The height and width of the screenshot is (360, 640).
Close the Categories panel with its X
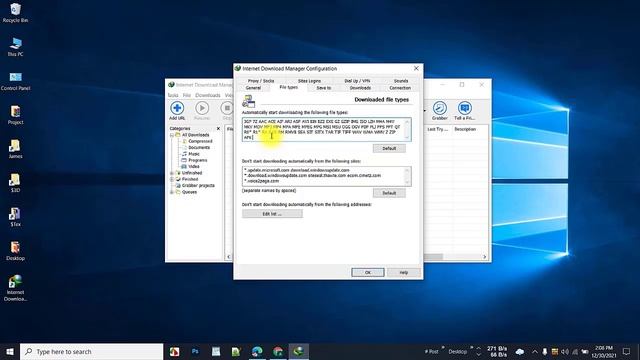(218, 129)
